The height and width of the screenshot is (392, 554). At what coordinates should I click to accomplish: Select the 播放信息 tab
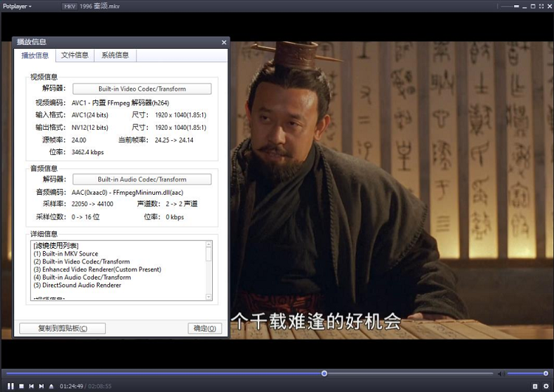(35, 55)
